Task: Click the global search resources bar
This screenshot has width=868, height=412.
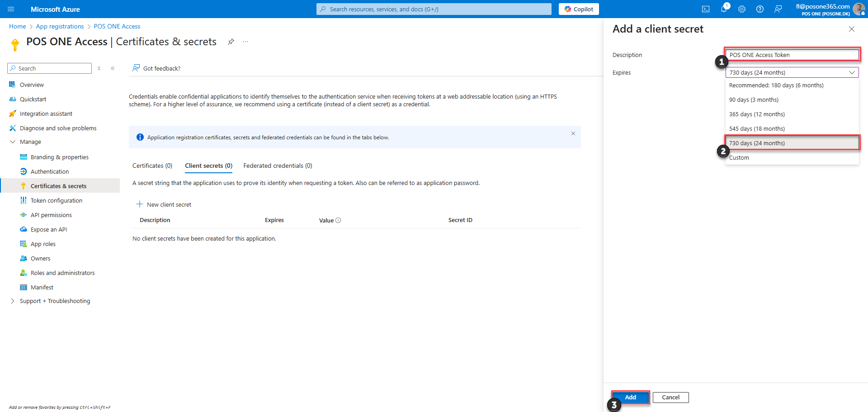Action: [x=434, y=9]
